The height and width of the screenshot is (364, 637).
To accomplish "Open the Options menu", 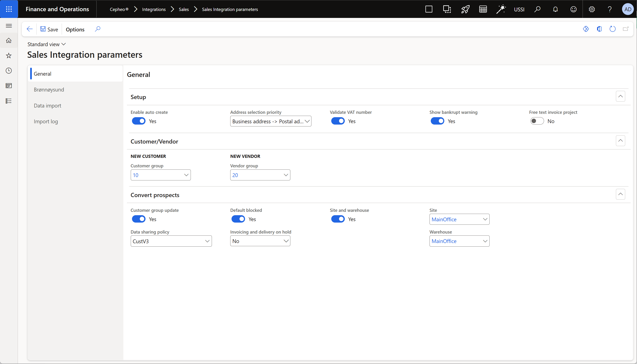I will pyautogui.click(x=75, y=29).
